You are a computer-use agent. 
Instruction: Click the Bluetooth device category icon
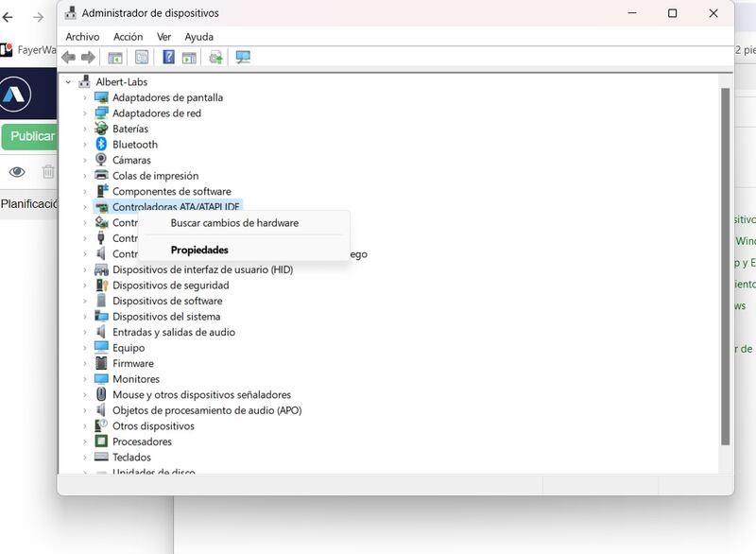[101, 145]
